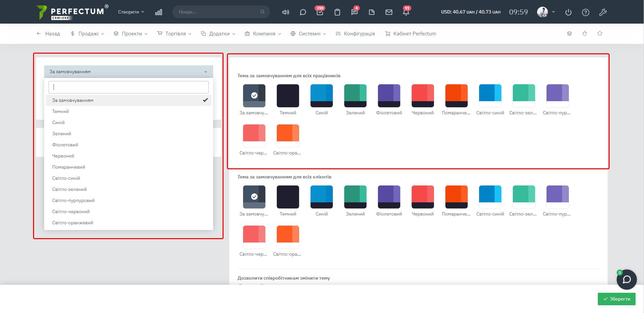This screenshot has height=313, width=644.
Task: Click the mail envelope icon
Action: coord(389,12)
